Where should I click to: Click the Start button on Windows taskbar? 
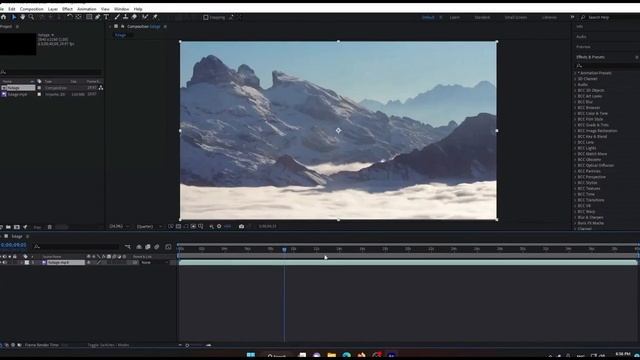(x=251, y=355)
